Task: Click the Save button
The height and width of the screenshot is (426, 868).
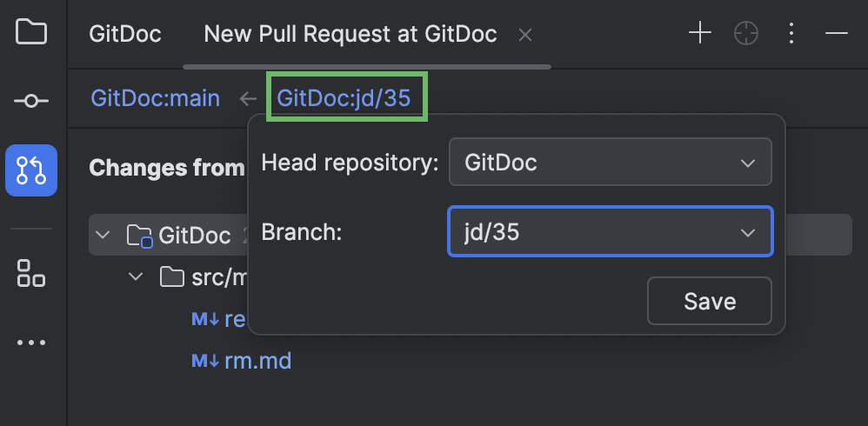Action: 709,301
